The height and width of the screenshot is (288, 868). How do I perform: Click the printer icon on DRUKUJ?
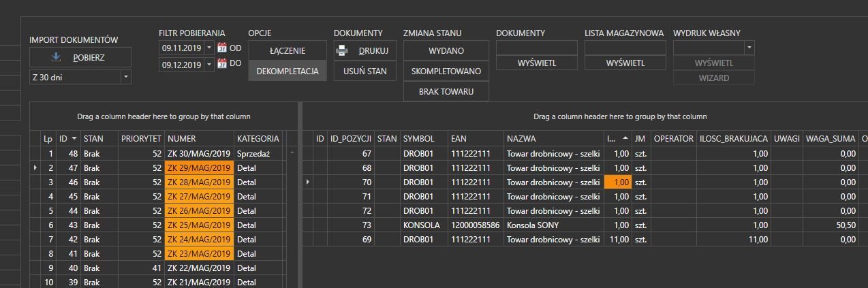tap(343, 50)
